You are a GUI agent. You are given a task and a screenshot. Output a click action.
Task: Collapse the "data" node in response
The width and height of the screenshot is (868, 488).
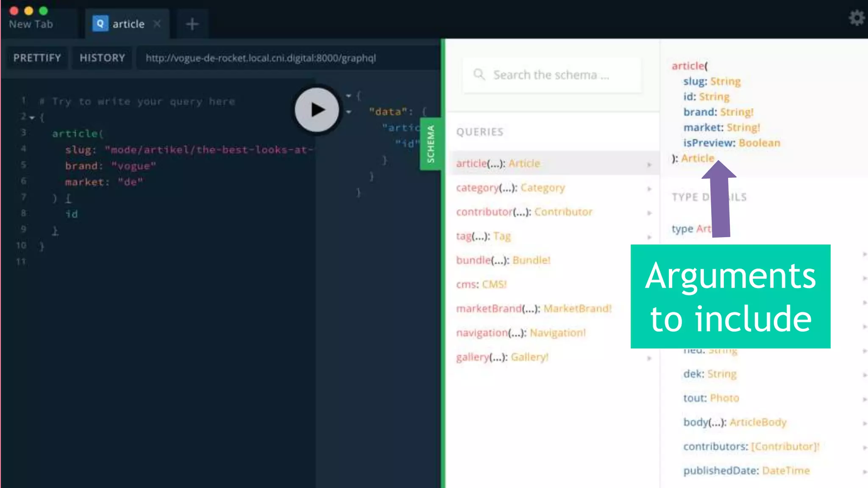[349, 112]
